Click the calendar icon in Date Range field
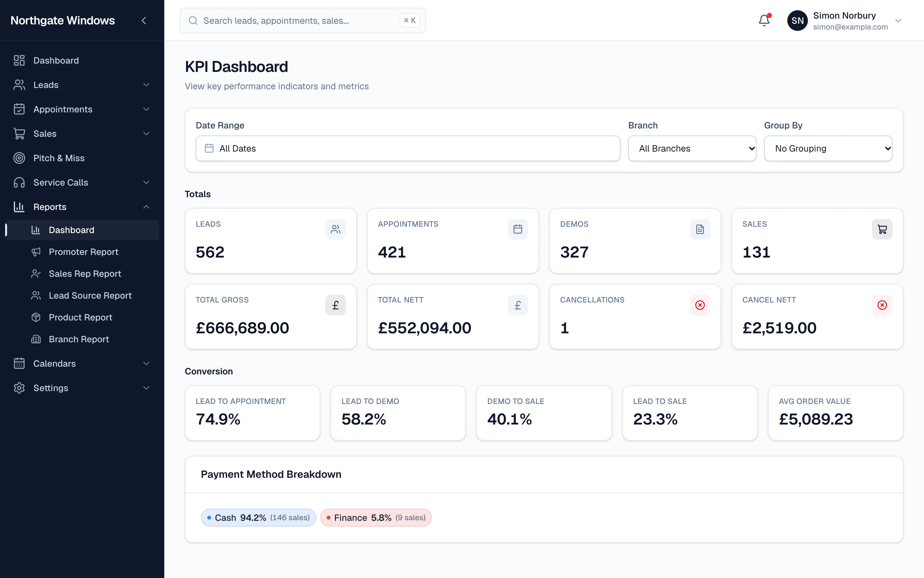Viewport: 924px width, 578px height. [209, 148]
